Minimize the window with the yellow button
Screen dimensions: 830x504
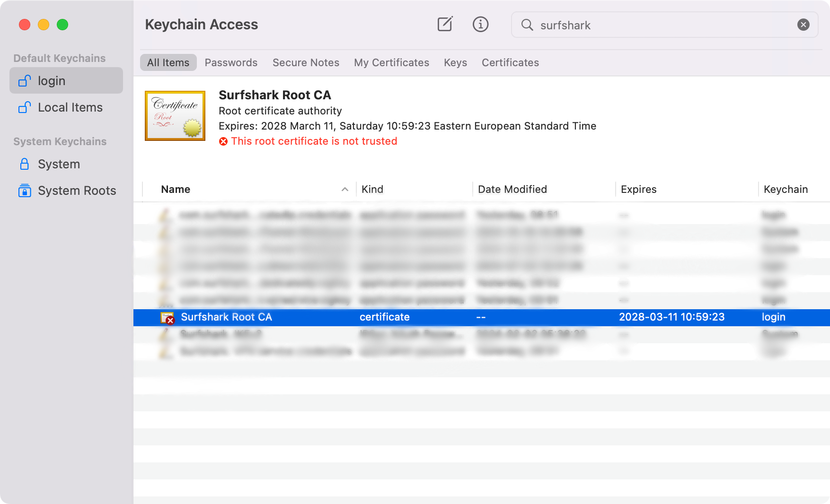44,25
